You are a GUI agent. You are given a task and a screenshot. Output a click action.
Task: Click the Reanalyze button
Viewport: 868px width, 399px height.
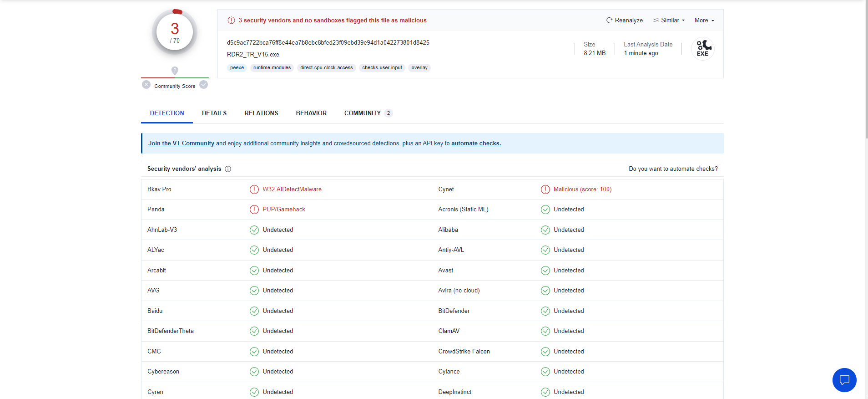[625, 20]
